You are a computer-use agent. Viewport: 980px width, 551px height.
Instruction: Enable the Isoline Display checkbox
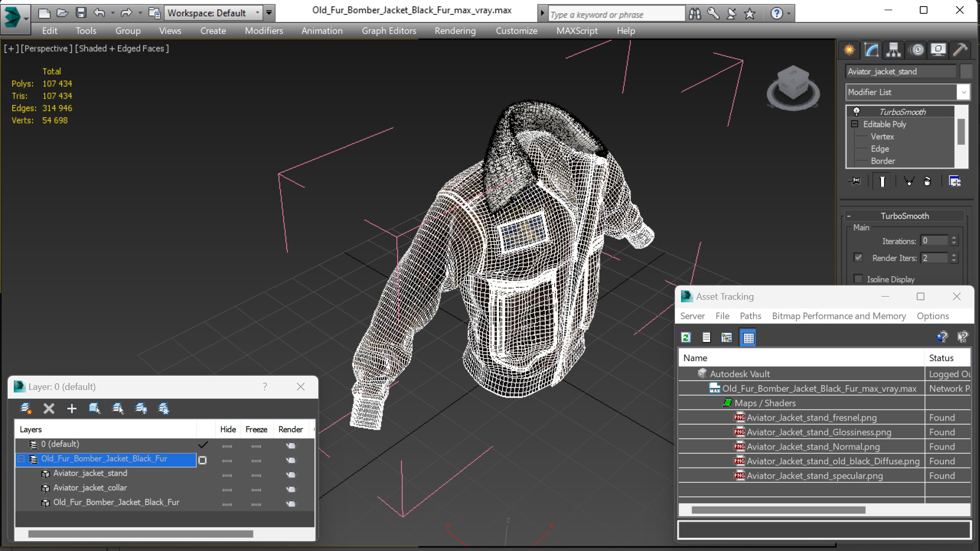(858, 279)
